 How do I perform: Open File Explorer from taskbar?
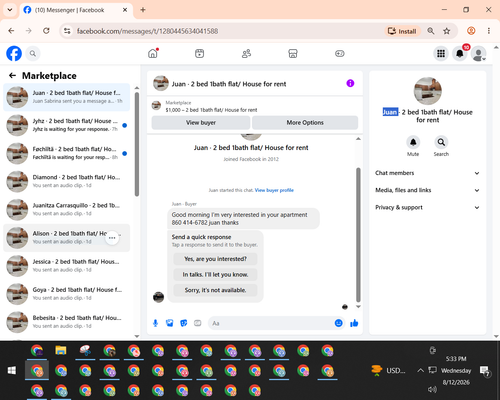tap(61, 350)
